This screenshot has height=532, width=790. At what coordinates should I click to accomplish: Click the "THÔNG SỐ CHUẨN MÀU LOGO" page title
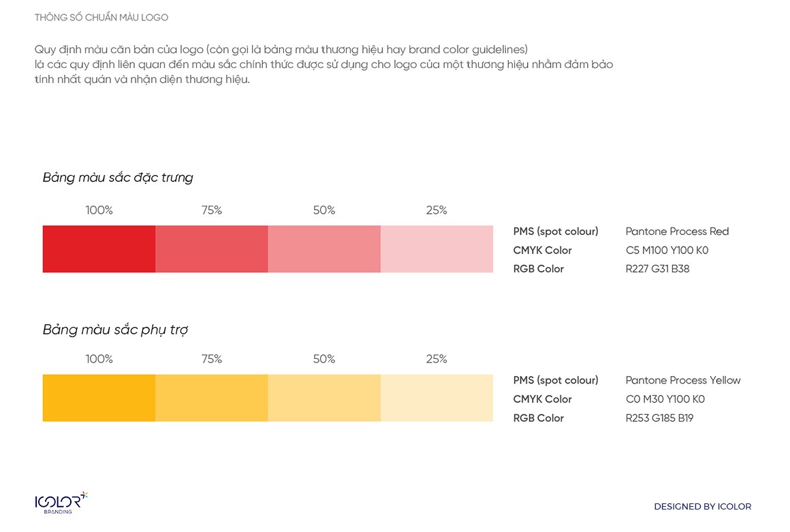pyautogui.click(x=101, y=18)
